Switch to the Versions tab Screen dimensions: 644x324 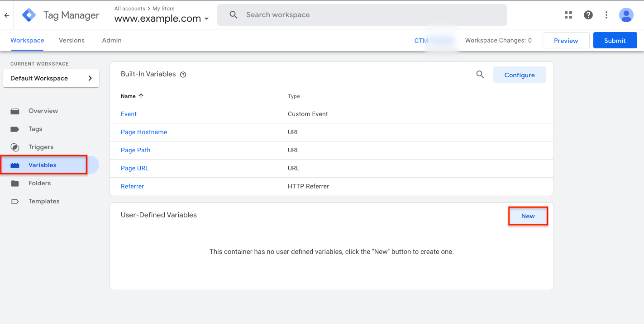pyautogui.click(x=72, y=40)
